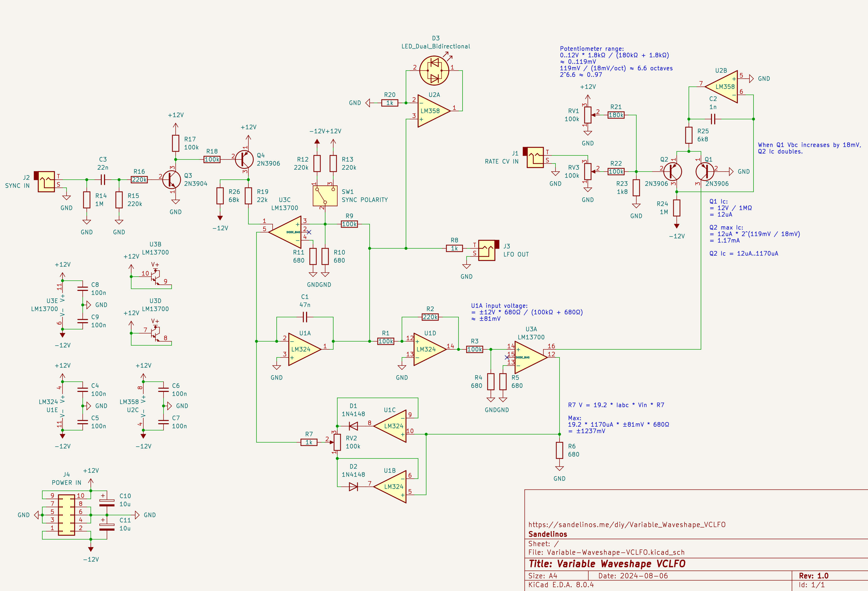Click the D2 1N4148 diode symbol
Image resolution: width=868 pixels, height=591 pixels.
point(353,487)
